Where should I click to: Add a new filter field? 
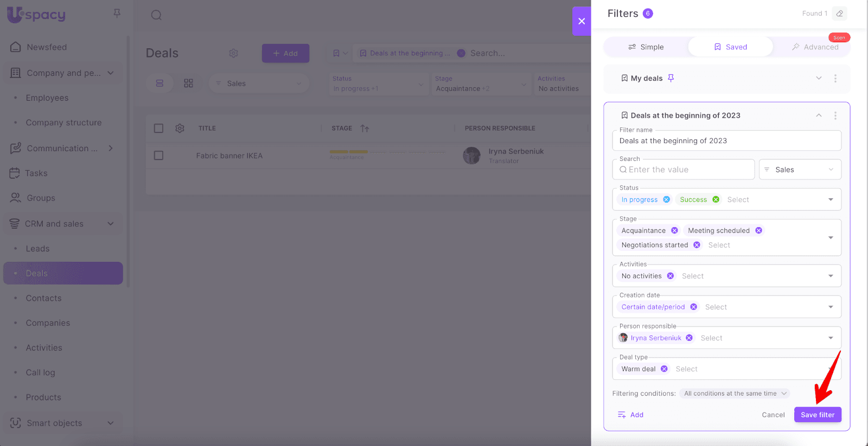tap(630, 415)
